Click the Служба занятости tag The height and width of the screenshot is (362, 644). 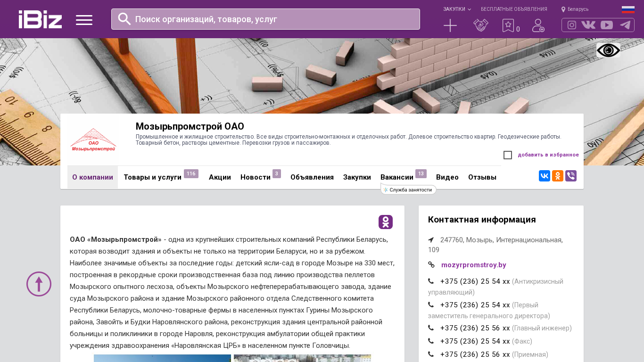tap(408, 190)
